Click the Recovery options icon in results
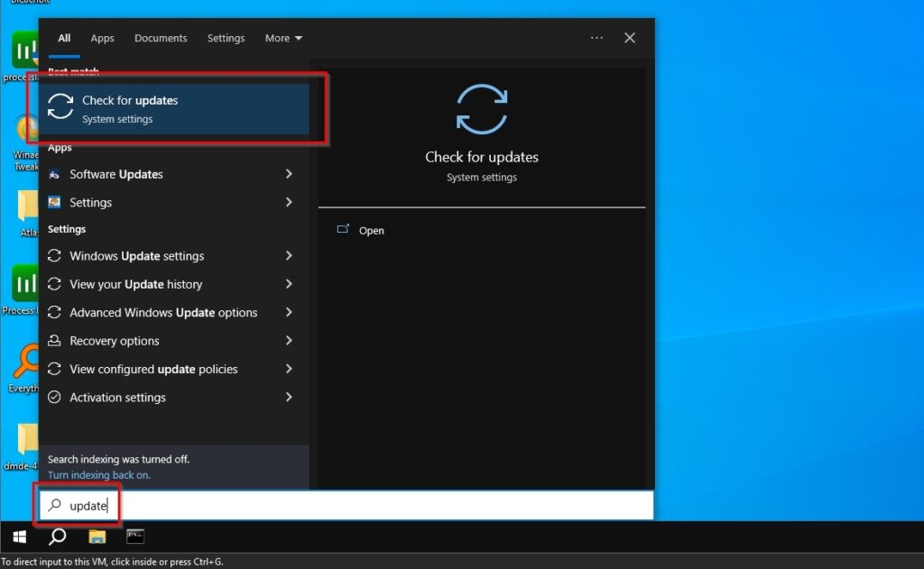Image resolution: width=924 pixels, height=569 pixels. [55, 341]
